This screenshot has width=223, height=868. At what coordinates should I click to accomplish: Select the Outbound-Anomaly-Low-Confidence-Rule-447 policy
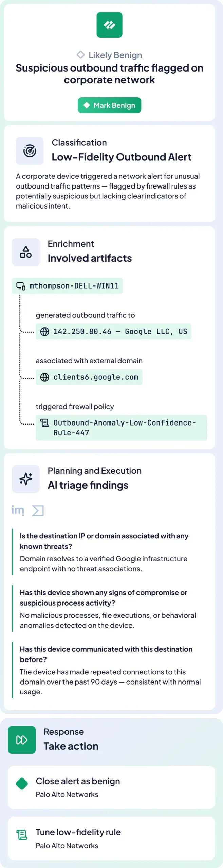tap(121, 428)
